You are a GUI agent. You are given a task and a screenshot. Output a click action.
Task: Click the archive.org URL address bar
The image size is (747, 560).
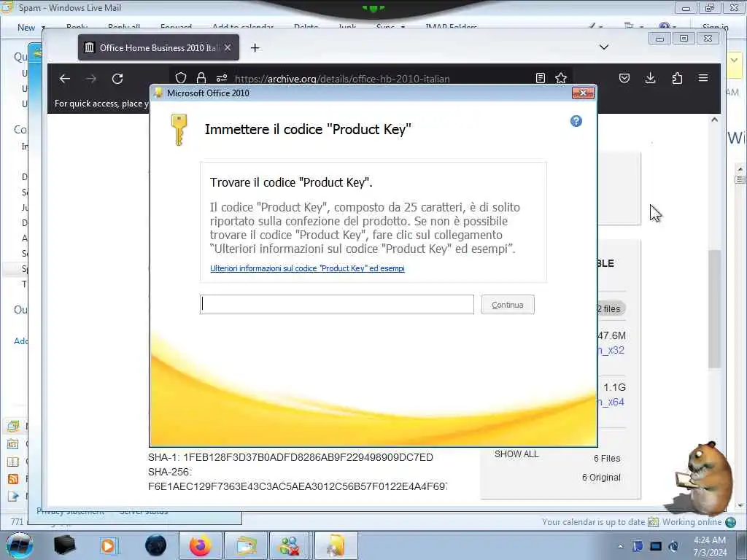coord(342,79)
